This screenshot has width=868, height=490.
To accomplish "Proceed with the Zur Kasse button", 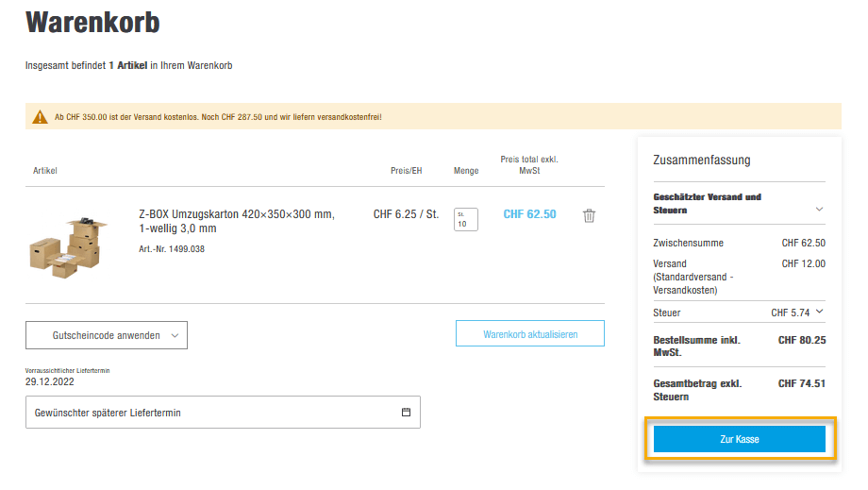I will tap(739, 439).
